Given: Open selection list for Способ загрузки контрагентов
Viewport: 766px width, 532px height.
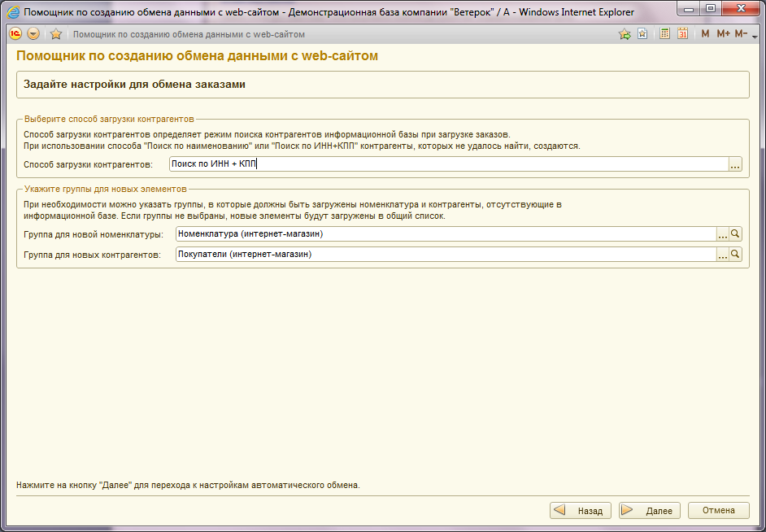Looking at the screenshot, I should click(x=735, y=164).
